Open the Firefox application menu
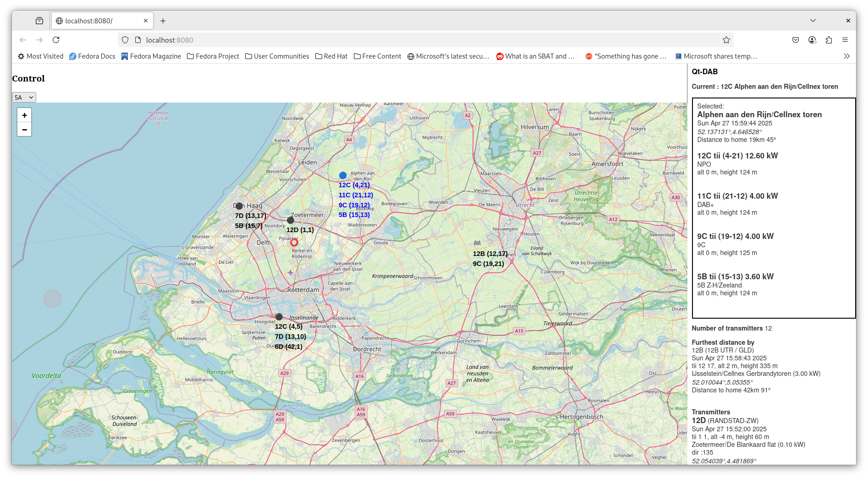Screen dimensions: 868x478 pos(845,40)
